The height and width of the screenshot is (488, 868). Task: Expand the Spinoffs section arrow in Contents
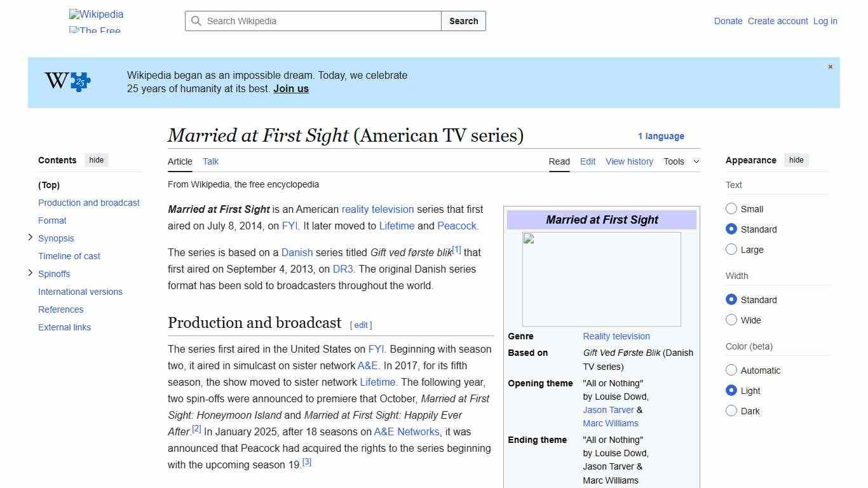pyautogui.click(x=30, y=273)
